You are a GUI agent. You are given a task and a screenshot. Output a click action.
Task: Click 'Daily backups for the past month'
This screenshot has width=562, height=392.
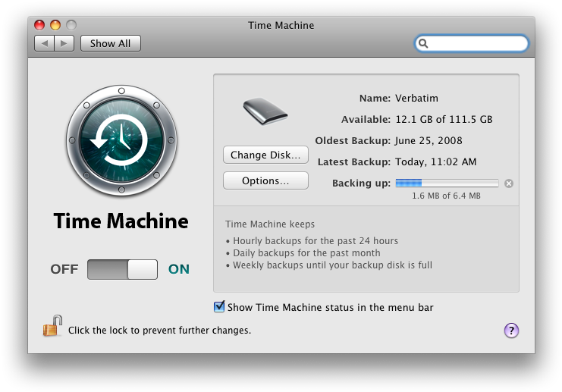[306, 253]
